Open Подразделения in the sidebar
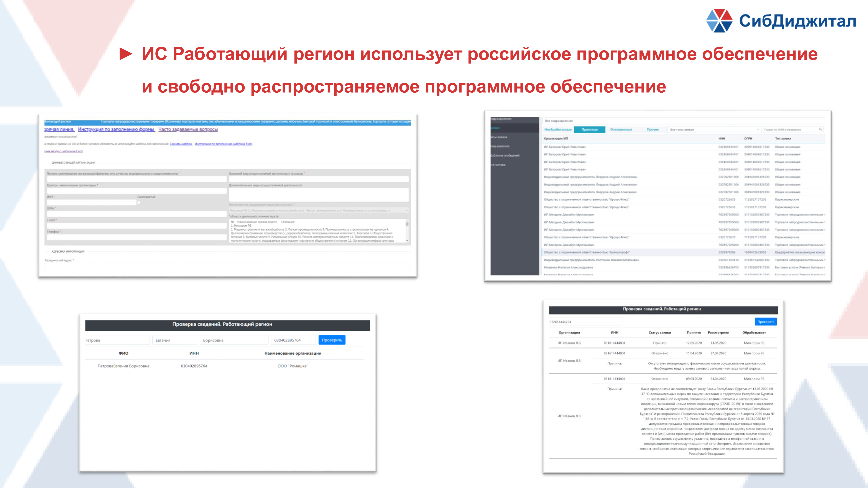Screen dimensions: 868x488 [x=515, y=119]
